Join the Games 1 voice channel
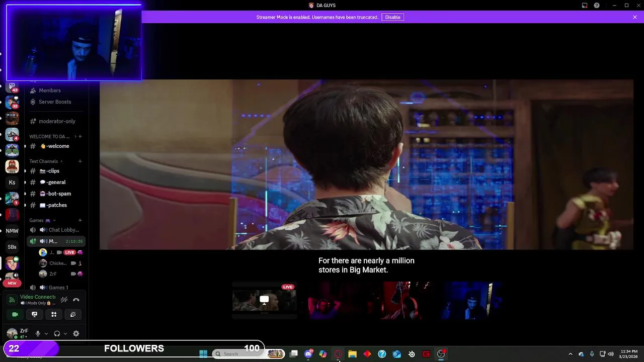The width and height of the screenshot is (644, 362). 56,288
